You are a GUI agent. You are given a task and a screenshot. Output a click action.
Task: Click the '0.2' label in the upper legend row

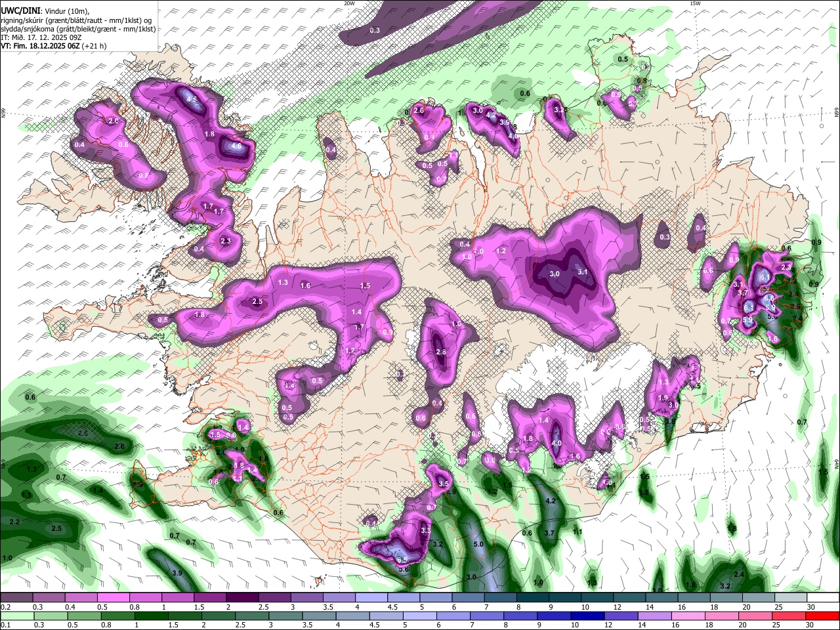pos(6,606)
